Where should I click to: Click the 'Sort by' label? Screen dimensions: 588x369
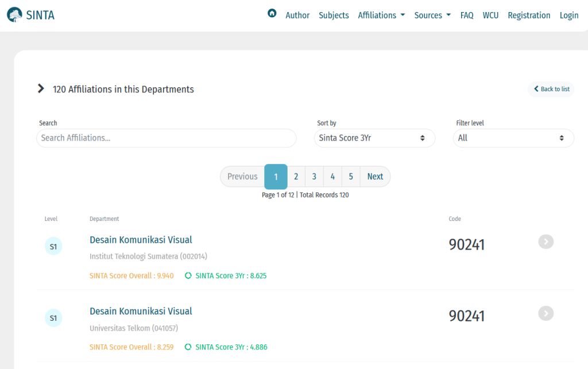pos(327,123)
